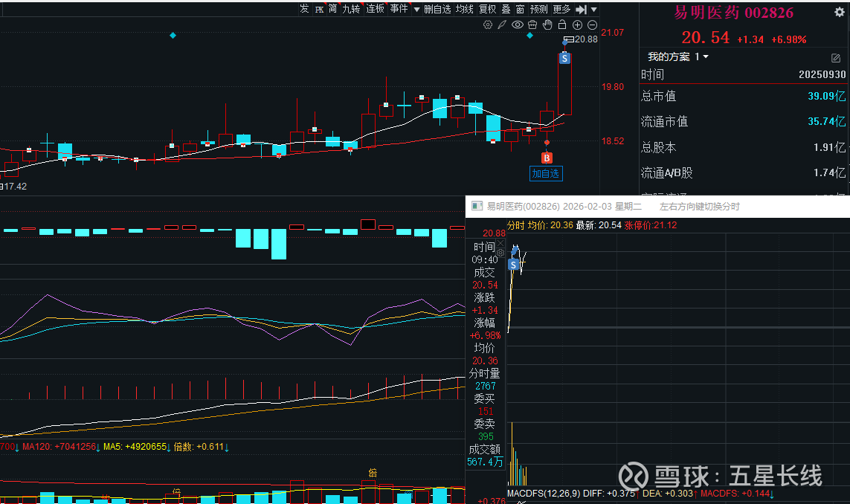Click the 发 toolbar item
The image size is (850, 504).
(x=305, y=9)
